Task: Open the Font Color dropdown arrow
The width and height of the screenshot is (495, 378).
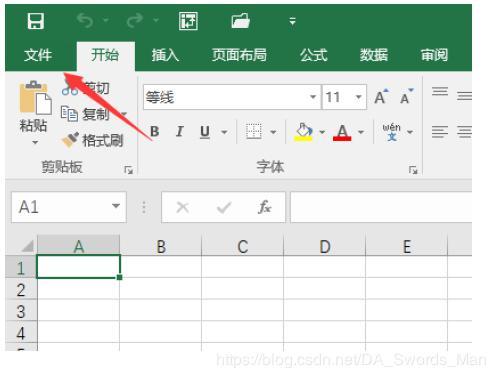Action: (361, 132)
